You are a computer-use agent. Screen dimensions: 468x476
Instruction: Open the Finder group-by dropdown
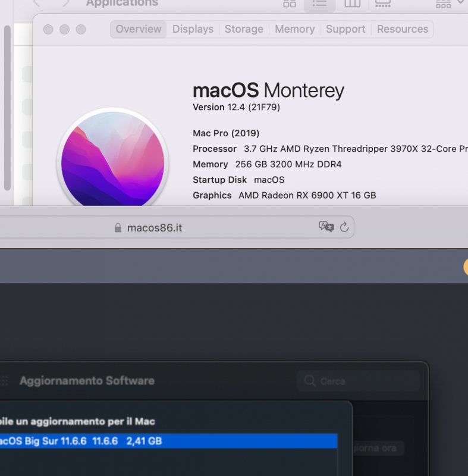coord(449,4)
